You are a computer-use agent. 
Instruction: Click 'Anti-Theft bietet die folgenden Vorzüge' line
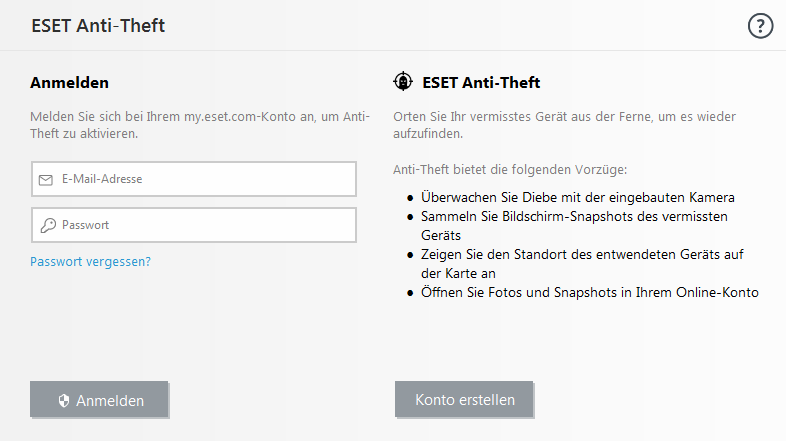click(x=510, y=170)
